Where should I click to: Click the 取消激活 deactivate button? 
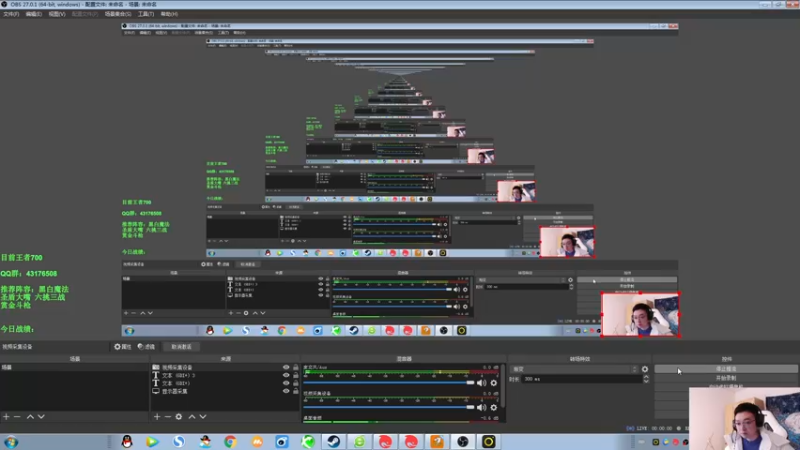click(181, 346)
